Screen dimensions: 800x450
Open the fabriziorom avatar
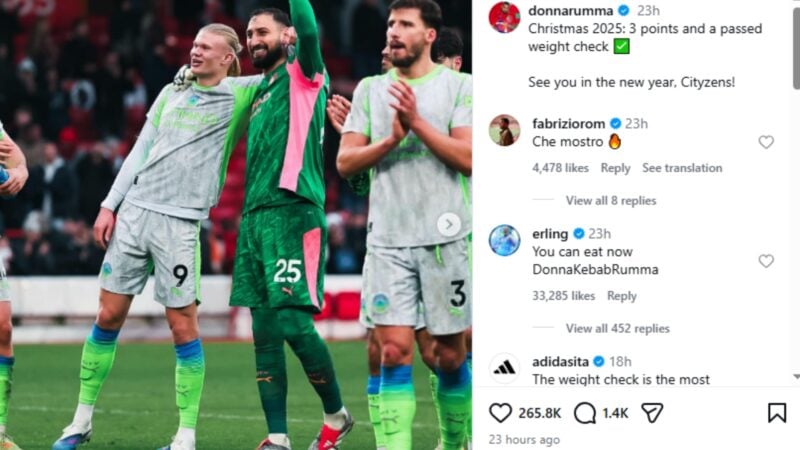pyautogui.click(x=504, y=130)
